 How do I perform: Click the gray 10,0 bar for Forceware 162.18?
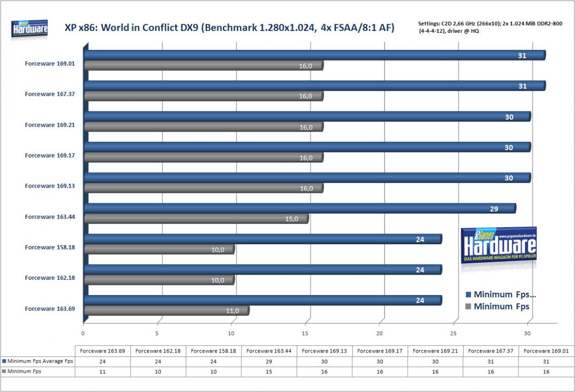159,280
